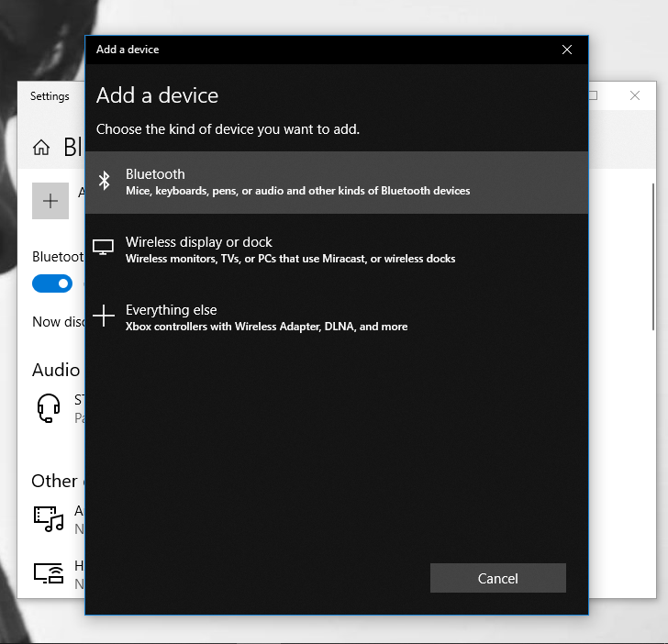This screenshot has width=668, height=644.
Task: Close the Add a device dialog
Action: click(566, 50)
